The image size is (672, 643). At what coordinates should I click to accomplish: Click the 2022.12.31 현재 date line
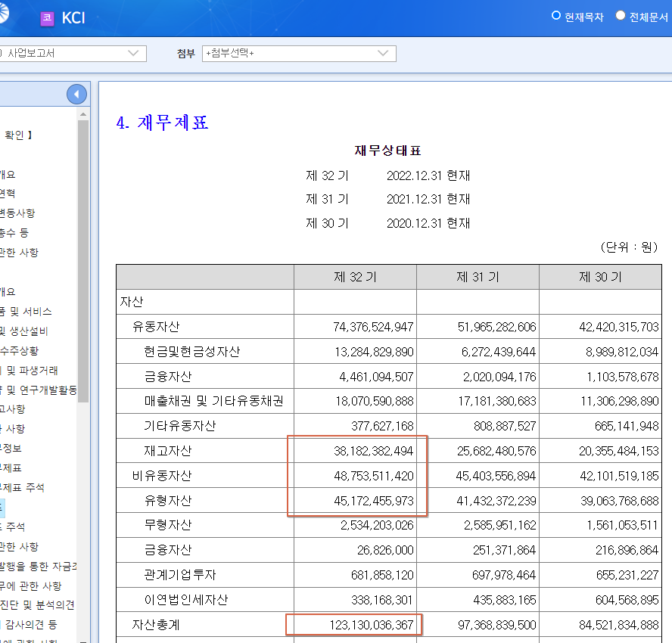[x=428, y=176]
